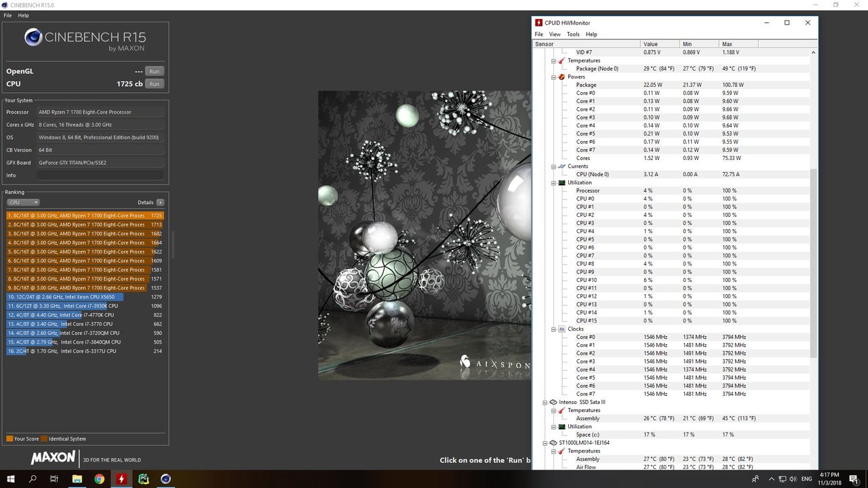
Task: Run the CPU benchmark
Action: pyautogui.click(x=155, y=83)
